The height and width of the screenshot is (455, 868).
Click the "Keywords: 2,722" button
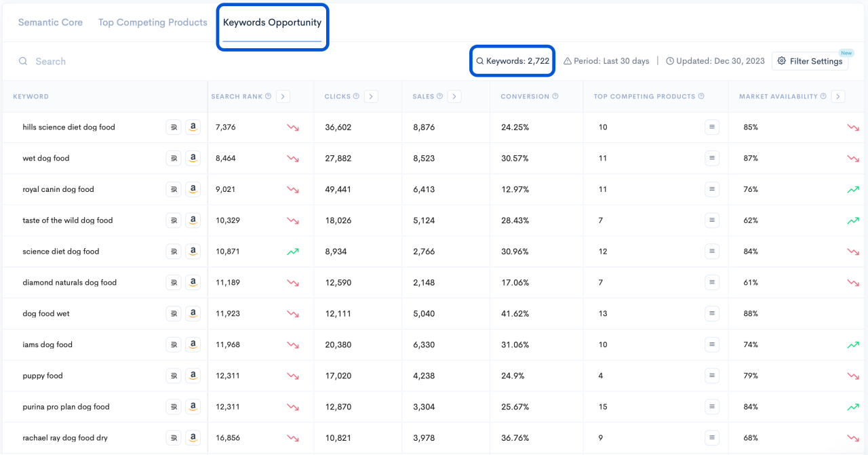pyautogui.click(x=512, y=60)
